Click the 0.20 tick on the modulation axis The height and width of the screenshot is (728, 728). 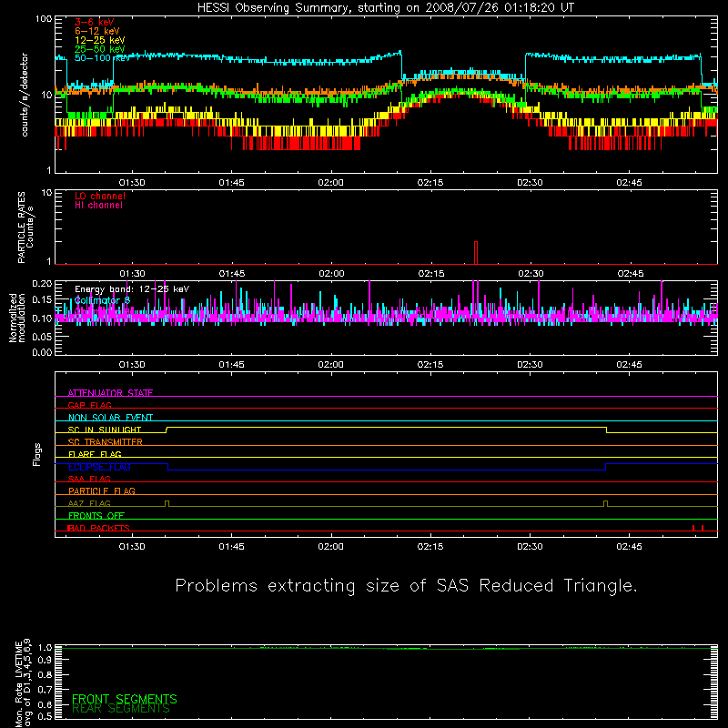[x=42, y=284]
